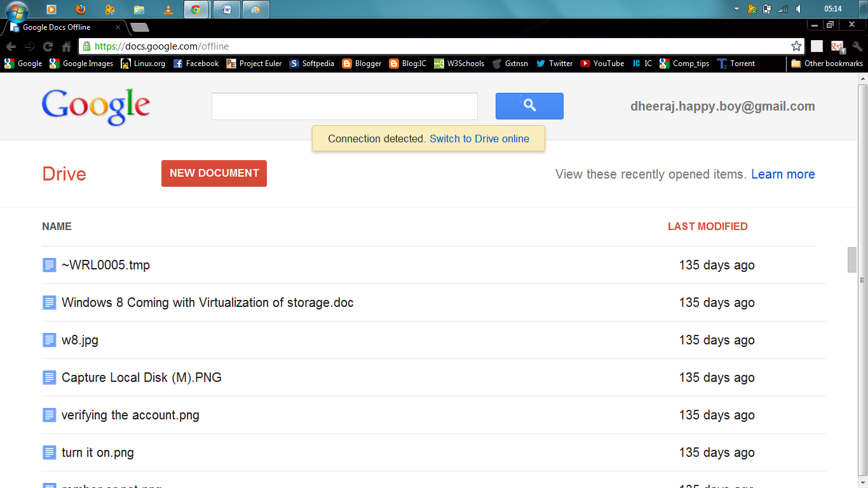This screenshot has height=488, width=868.
Task: Click dheeraj.happy.boy@gmail.com account name
Action: (x=722, y=107)
